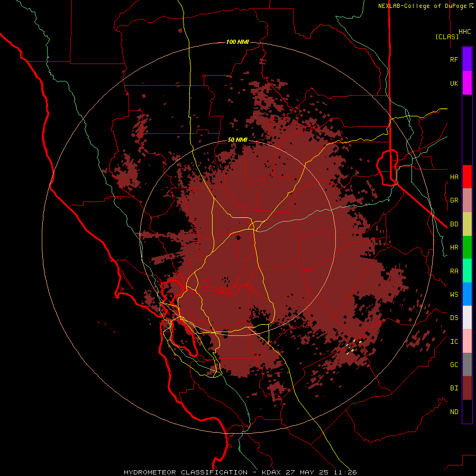Click the ND black legend swatch
This screenshot has width=476, height=476.
point(467,411)
